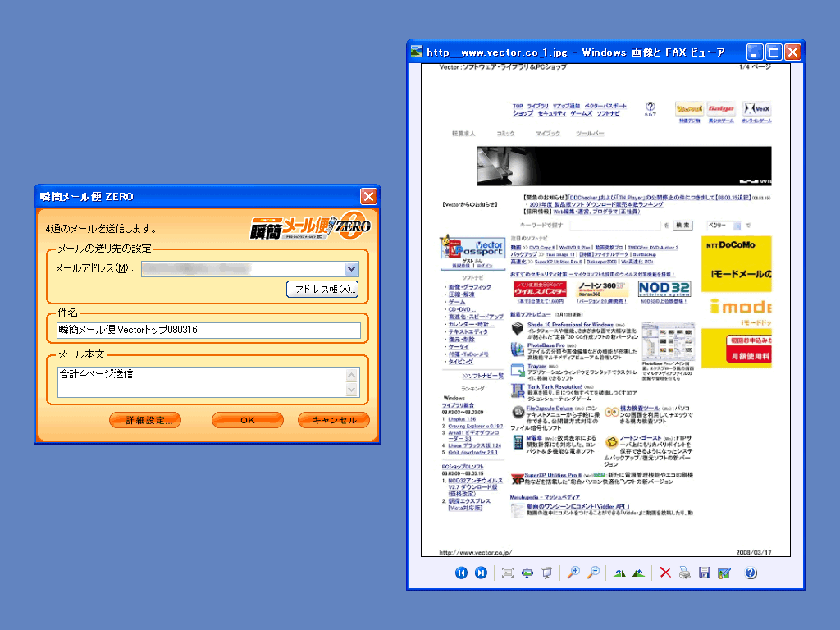
Task: Rotate image clockwise
Action: tap(619, 573)
